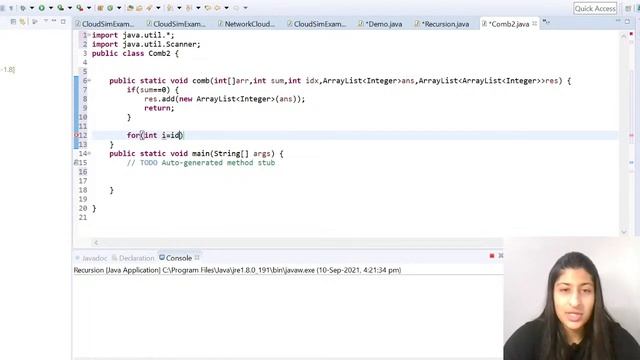
Task: Select the Console view tab
Action: [176, 258]
